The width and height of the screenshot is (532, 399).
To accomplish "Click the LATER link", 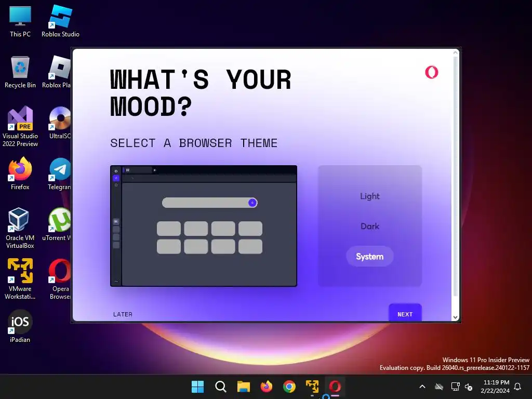I will (x=123, y=314).
